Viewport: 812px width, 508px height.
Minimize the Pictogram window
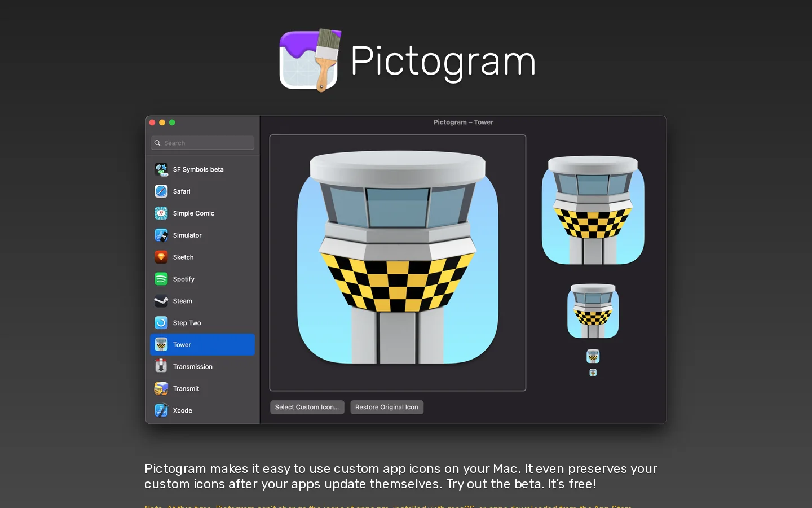click(x=162, y=122)
